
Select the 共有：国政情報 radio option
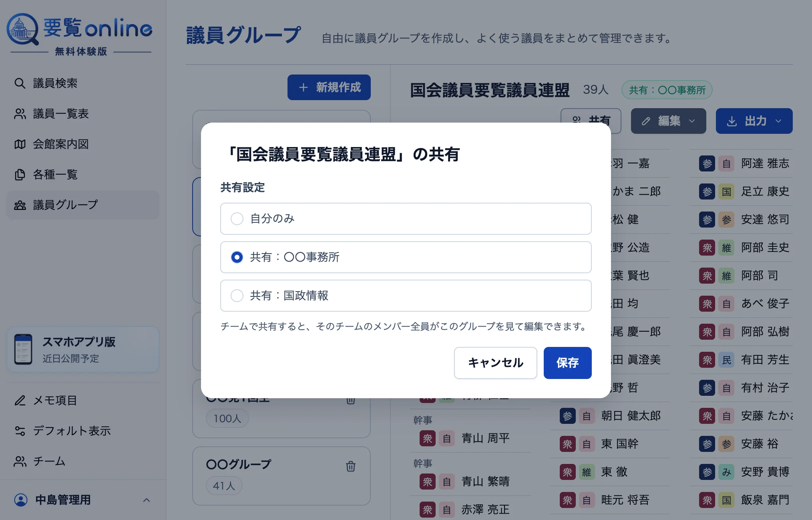point(406,296)
